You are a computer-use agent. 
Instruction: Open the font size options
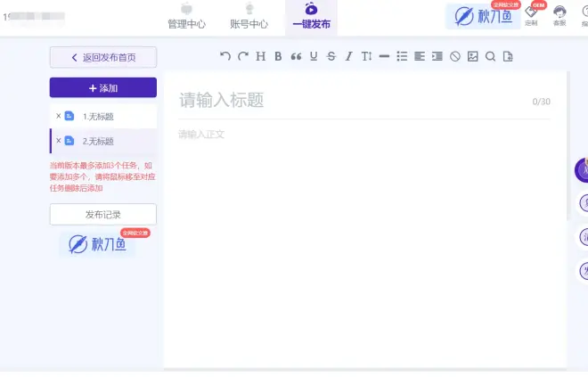click(x=366, y=56)
